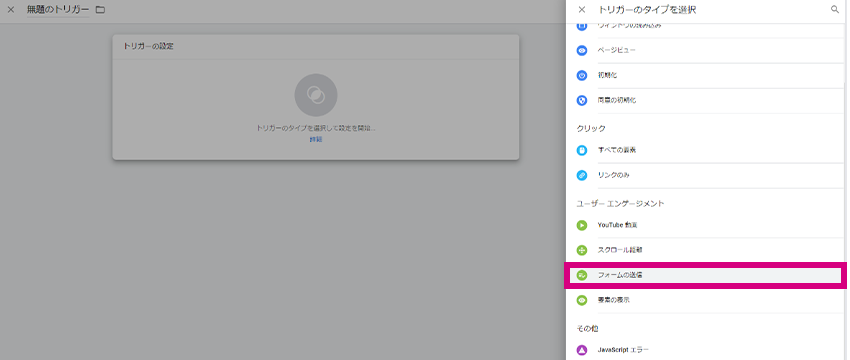Viewport: 850px width, 360px height.
Task: Pick the スクロール距離 trigger icon
Action: 582,250
